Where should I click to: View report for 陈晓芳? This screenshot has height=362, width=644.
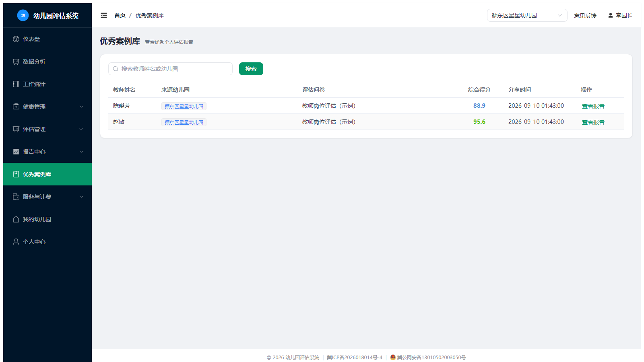[x=593, y=106]
